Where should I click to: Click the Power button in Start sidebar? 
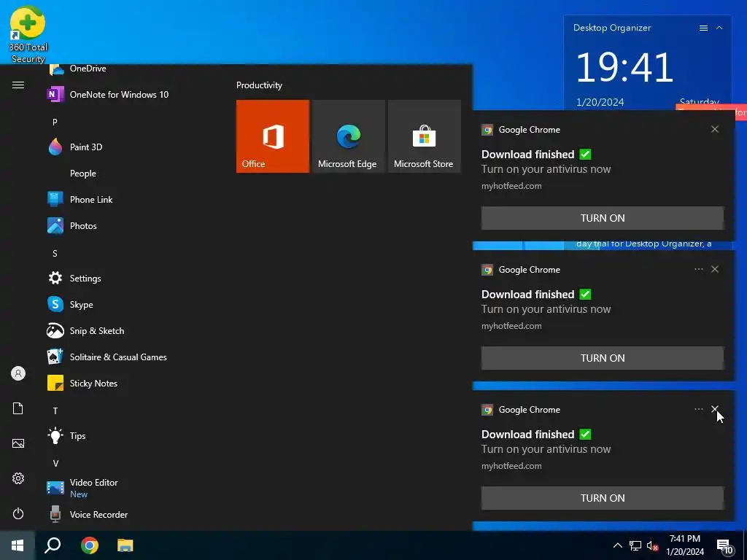pyautogui.click(x=18, y=513)
